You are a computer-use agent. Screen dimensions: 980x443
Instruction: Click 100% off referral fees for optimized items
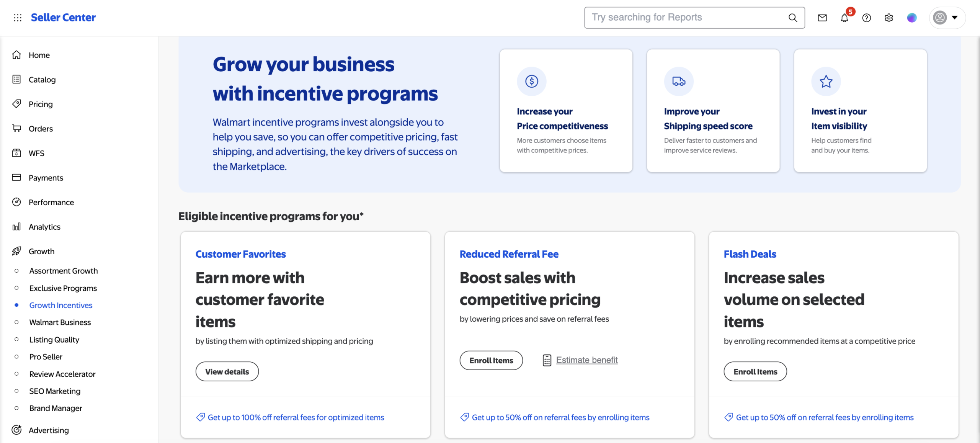[x=296, y=417]
